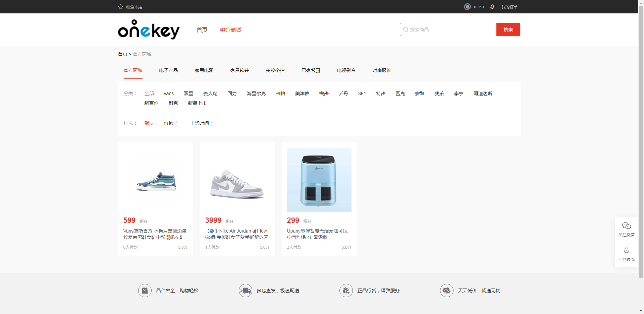Switch to the 家用电器 tab

(x=204, y=70)
